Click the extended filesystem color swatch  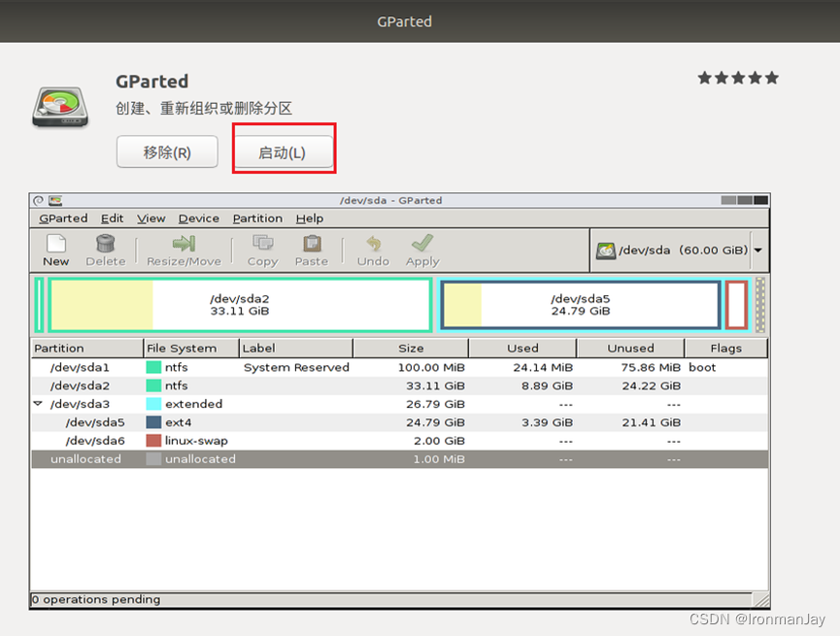pos(153,404)
